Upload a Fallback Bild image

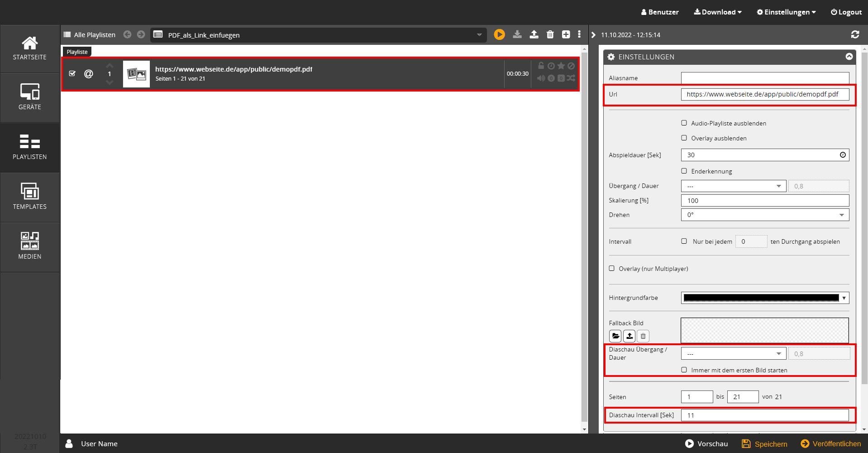[629, 336]
